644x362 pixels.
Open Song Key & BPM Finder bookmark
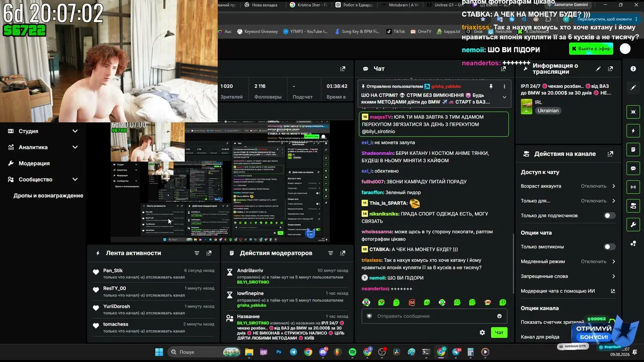(356, 32)
